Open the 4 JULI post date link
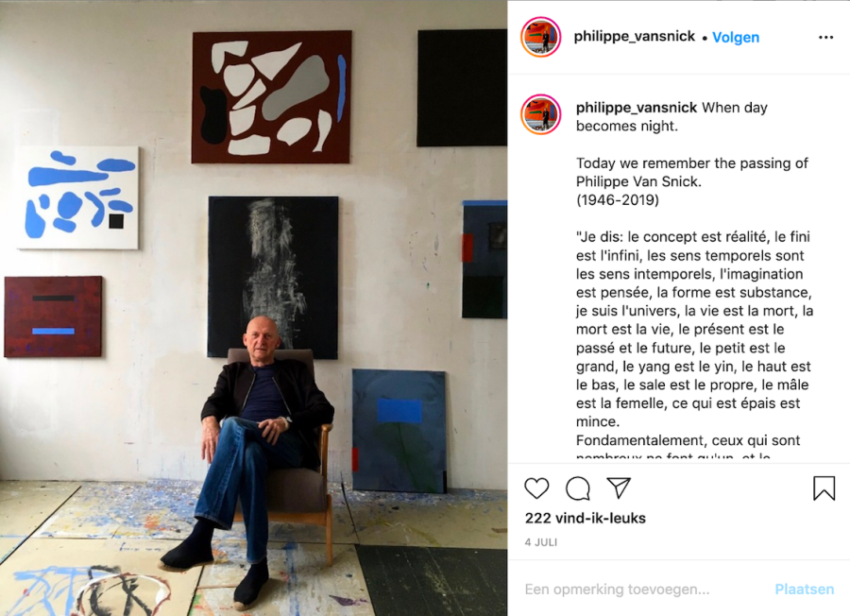850x616 pixels. click(x=540, y=542)
